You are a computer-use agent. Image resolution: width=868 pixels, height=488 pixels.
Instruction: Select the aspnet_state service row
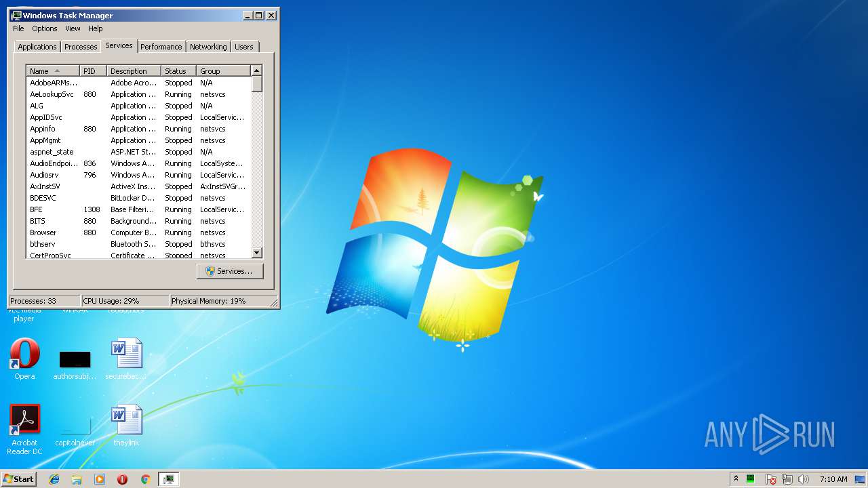point(138,152)
